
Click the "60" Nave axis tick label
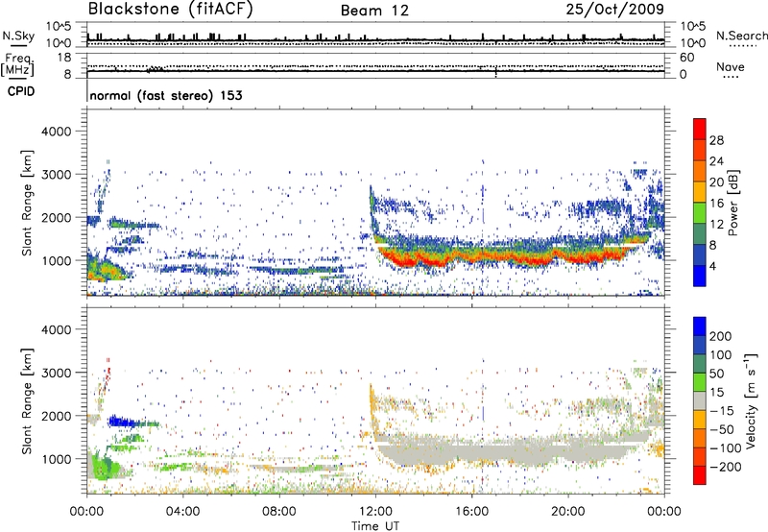click(687, 58)
